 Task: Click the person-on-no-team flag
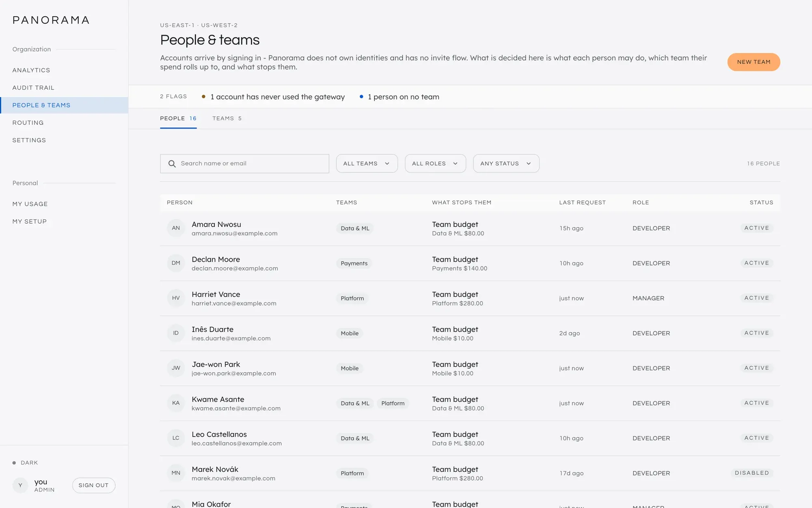(x=400, y=97)
